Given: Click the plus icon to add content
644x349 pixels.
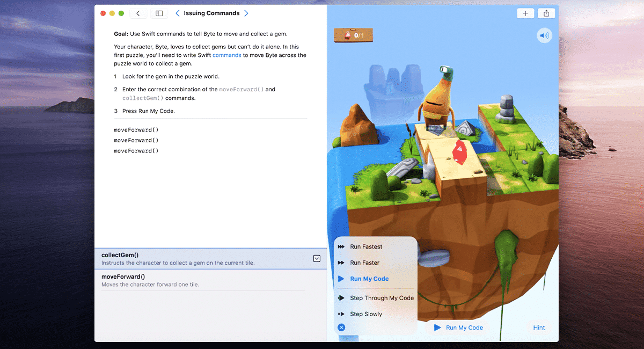Looking at the screenshot, I should click(x=525, y=13).
